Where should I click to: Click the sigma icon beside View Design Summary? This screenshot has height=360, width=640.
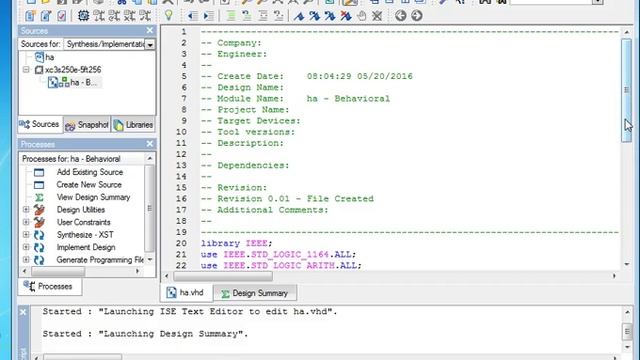pyautogui.click(x=39, y=198)
